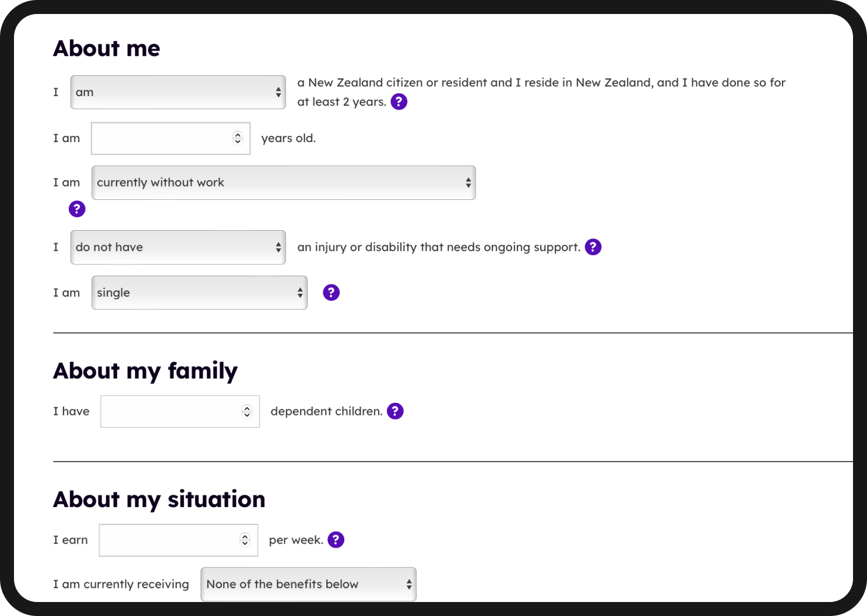The height and width of the screenshot is (616, 867).
Task: Open help for injury or disability question
Action: (593, 247)
